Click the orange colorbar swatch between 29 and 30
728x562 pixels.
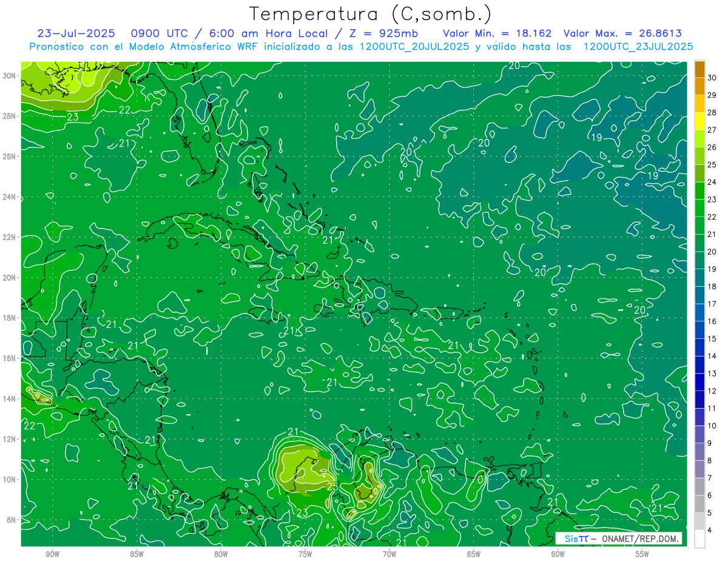(x=699, y=86)
